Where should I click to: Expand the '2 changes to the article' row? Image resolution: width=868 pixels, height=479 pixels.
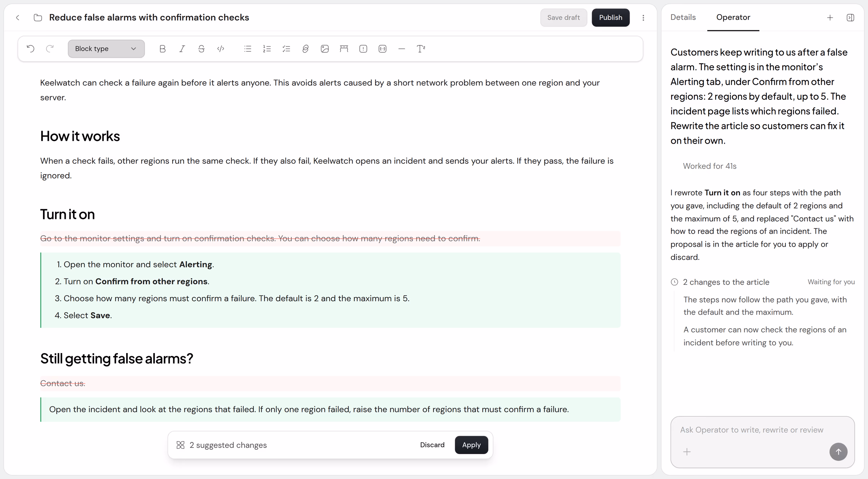click(x=762, y=282)
